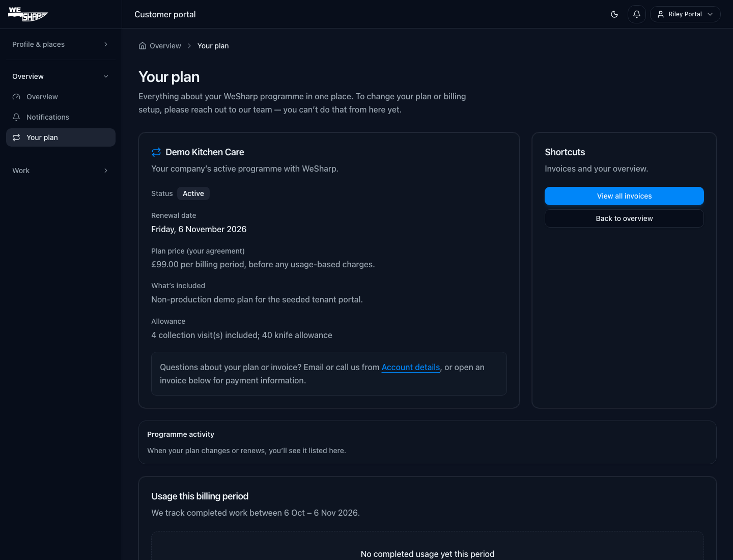Click No completed usage yet this period
The image size is (733, 560).
tap(428, 554)
